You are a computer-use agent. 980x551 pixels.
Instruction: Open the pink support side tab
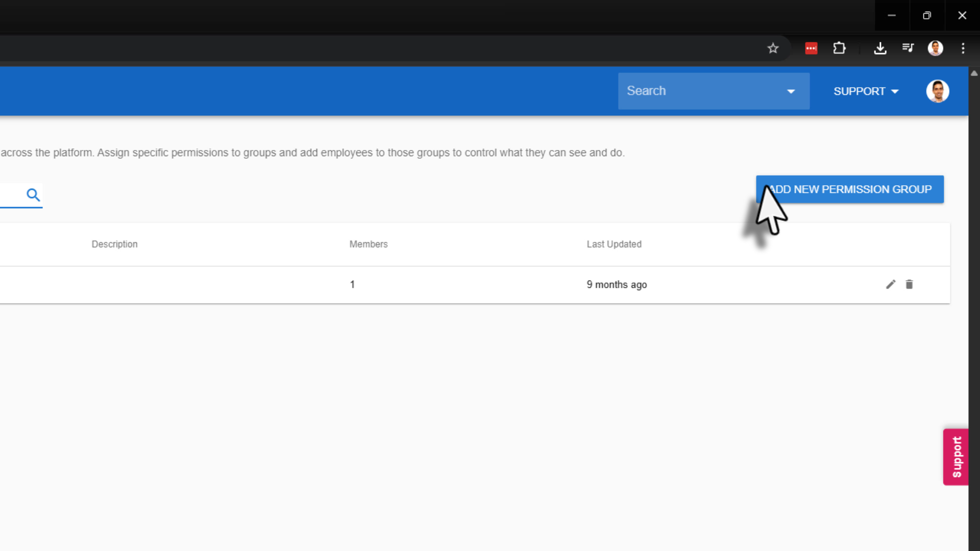[x=956, y=457]
